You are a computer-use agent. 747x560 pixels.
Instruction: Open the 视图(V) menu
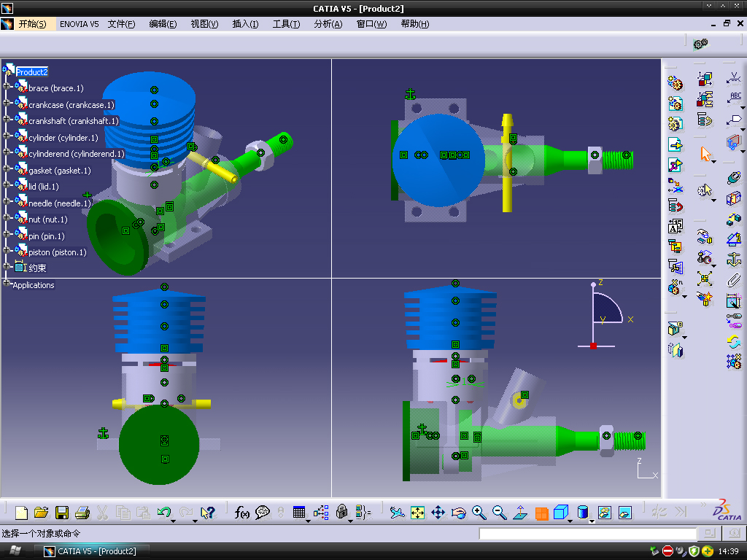click(x=204, y=24)
